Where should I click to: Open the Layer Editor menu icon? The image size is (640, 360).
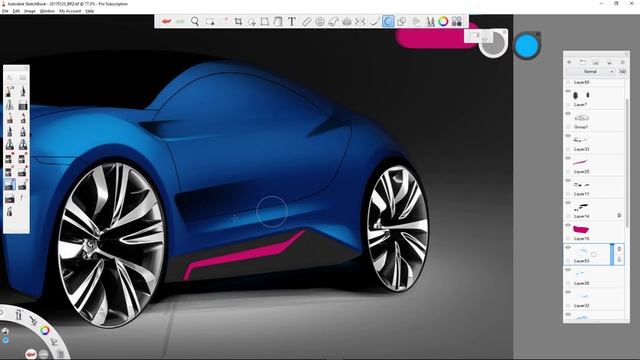[x=623, y=62]
